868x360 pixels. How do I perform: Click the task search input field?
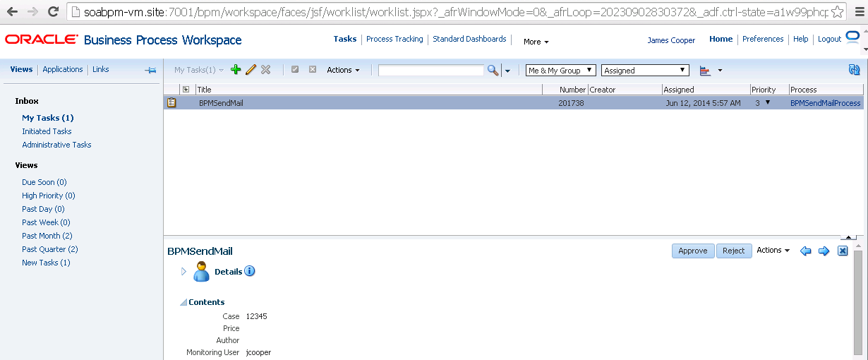click(x=431, y=70)
